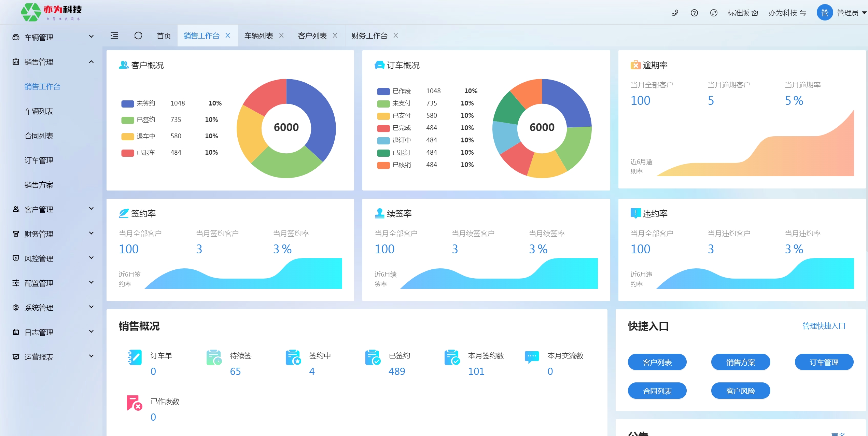
Task: Close the 车辆列表 tab
Action: click(281, 36)
